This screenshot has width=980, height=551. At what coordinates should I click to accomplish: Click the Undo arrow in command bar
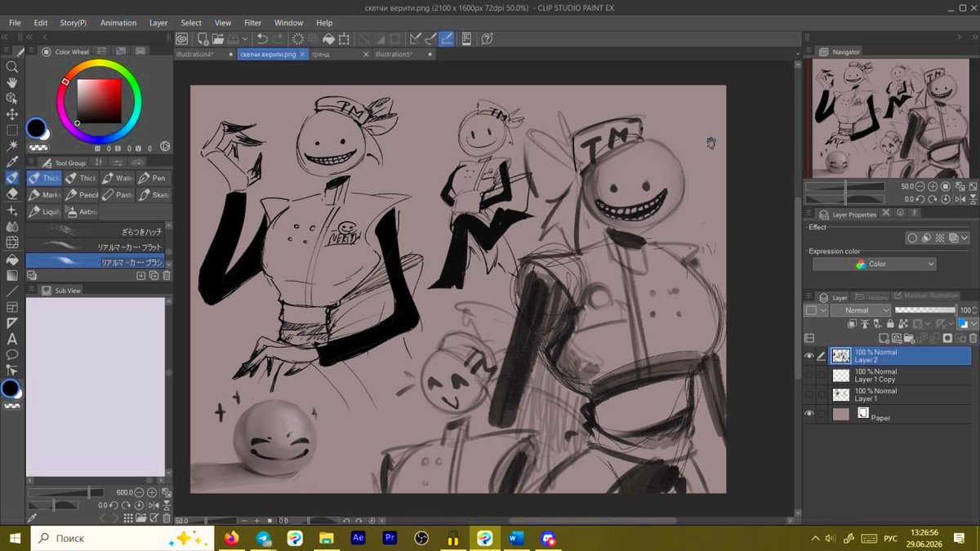[262, 38]
